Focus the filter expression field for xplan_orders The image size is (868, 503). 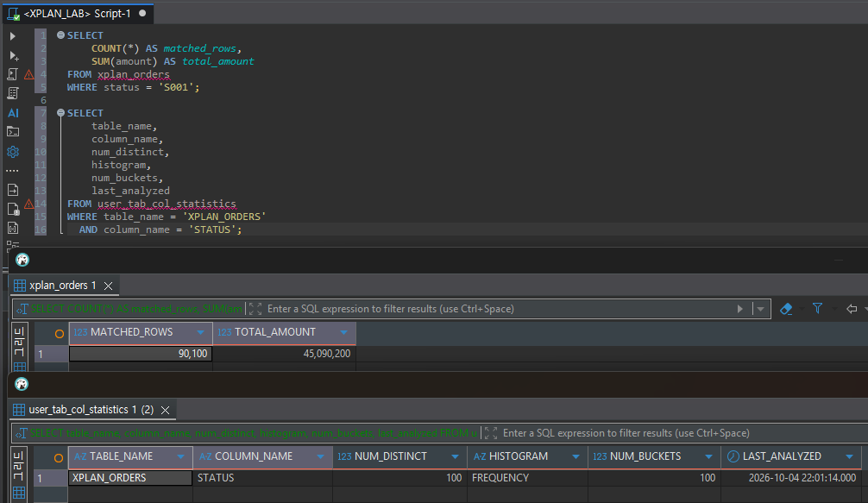(x=498, y=309)
